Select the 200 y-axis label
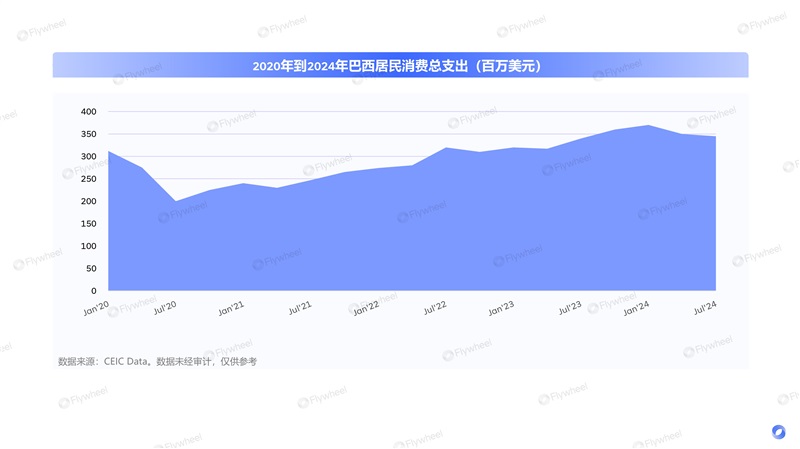800x449 pixels. tap(88, 202)
